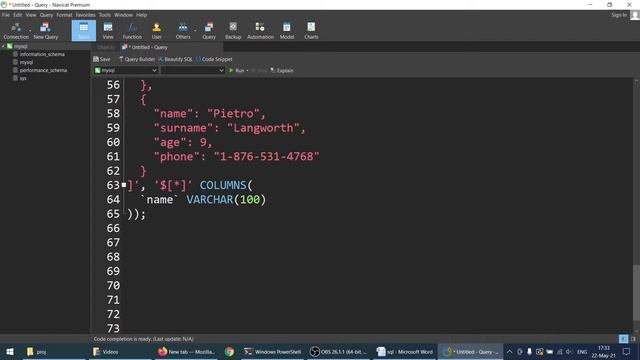Switch to Windows PowerShell in taskbar

point(272,351)
